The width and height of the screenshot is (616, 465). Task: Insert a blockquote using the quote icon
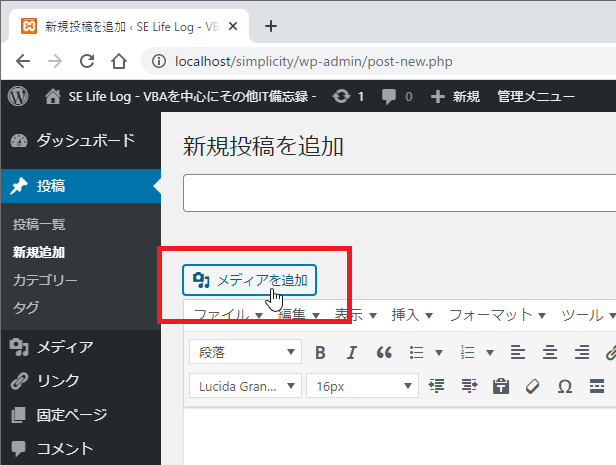[x=383, y=352]
